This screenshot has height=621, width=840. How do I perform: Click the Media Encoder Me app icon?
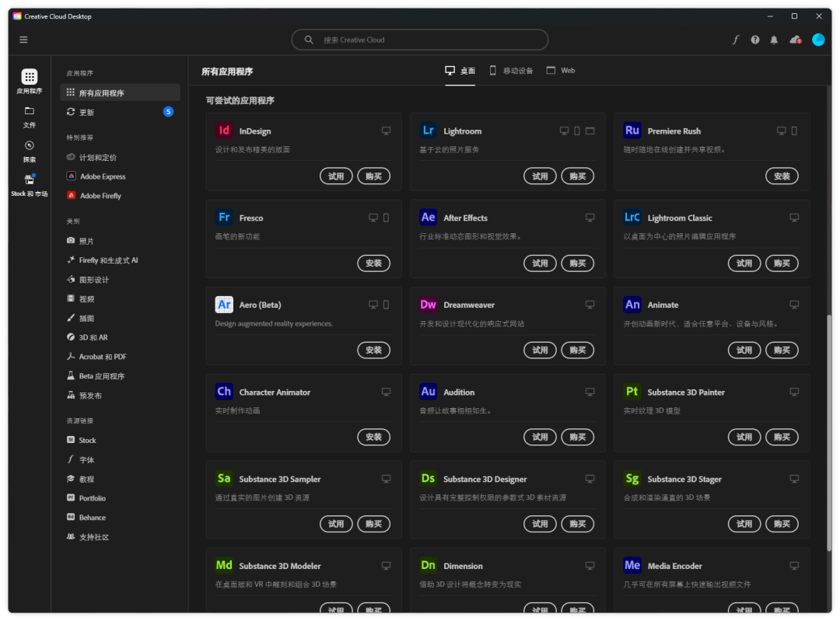(x=632, y=565)
